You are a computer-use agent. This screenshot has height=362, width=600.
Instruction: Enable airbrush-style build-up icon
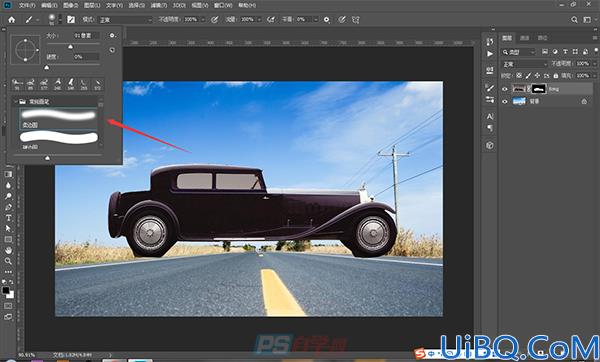point(271,20)
